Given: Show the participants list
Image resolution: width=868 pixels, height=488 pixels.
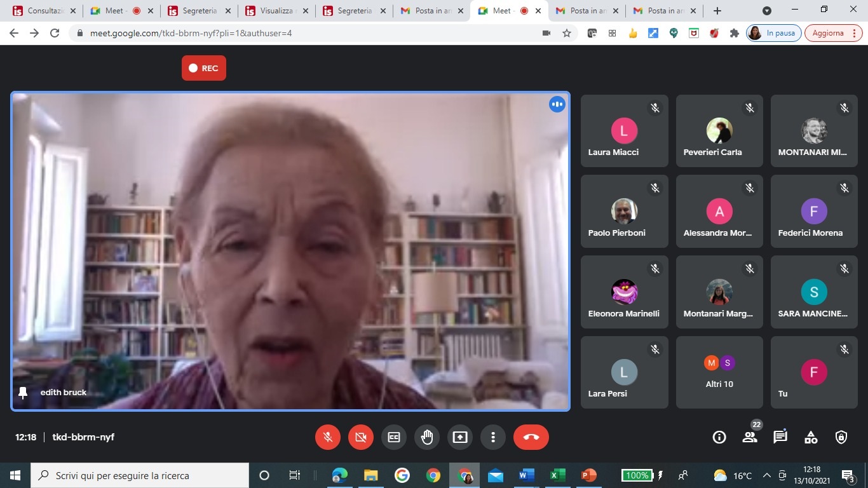Looking at the screenshot, I should tap(750, 437).
